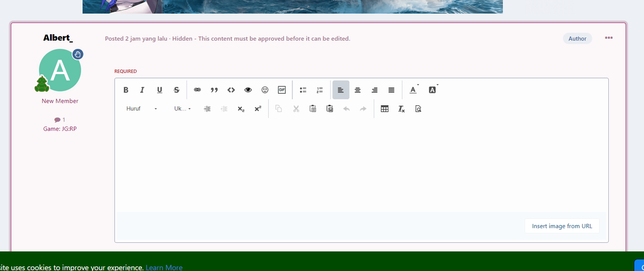Viewport: 644px width, 271px height.
Task: Apply subscript formatting
Action: pyautogui.click(x=241, y=109)
